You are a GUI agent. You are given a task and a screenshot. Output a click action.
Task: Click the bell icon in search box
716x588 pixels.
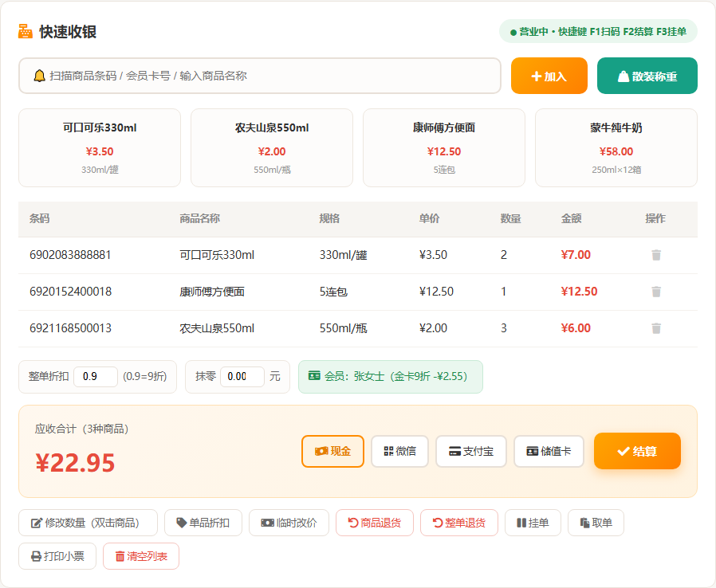point(40,76)
